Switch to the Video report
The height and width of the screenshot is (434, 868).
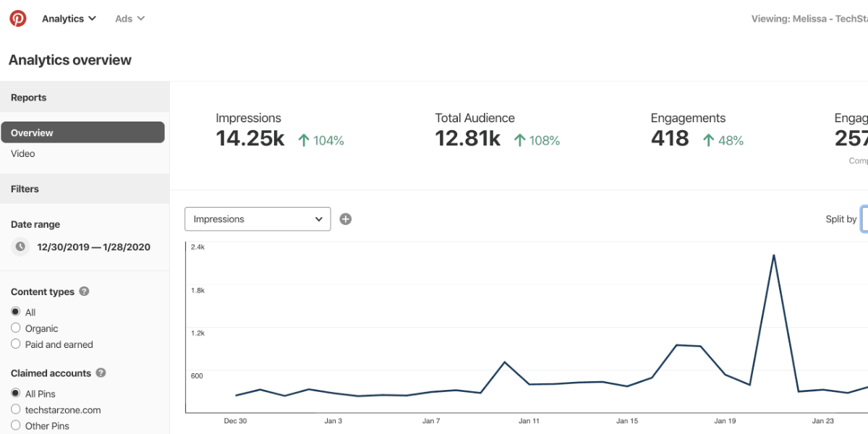click(x=23, y=153)
